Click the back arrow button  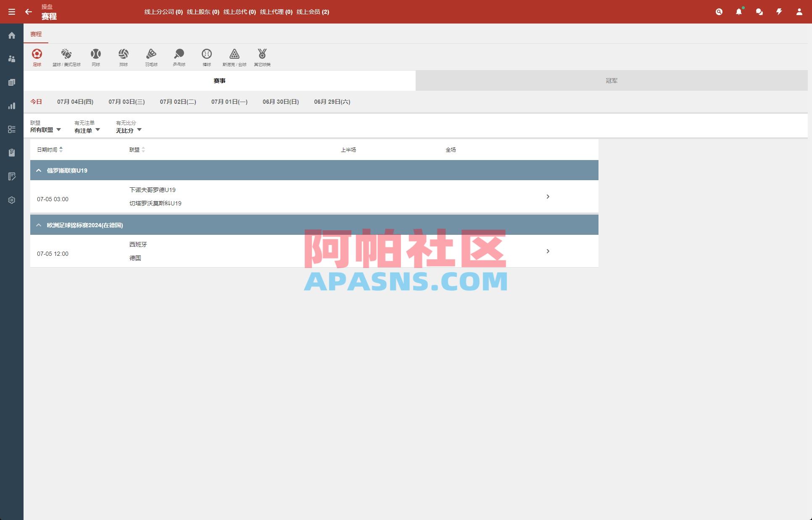(x=29, y=12)
